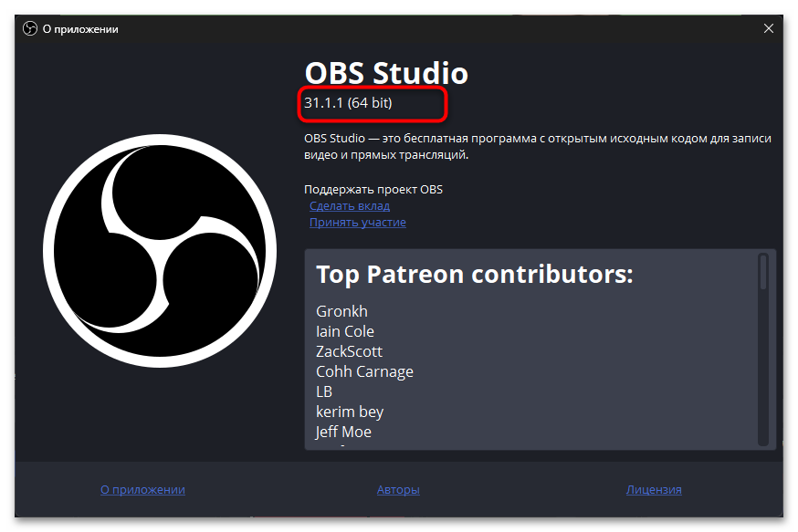Click the Cohh Carnage contributor name
The width and height of the screenshot is (798, 532).
[x=364, y=371]
